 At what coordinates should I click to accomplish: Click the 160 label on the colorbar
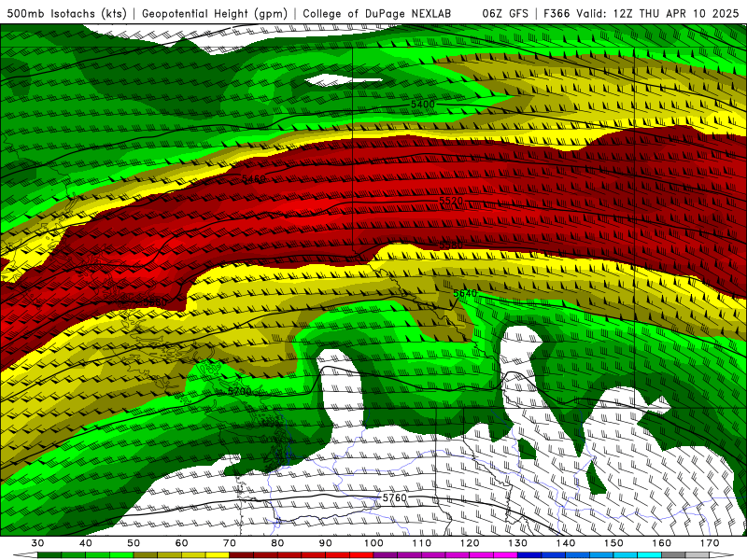[x=662, y=543]
